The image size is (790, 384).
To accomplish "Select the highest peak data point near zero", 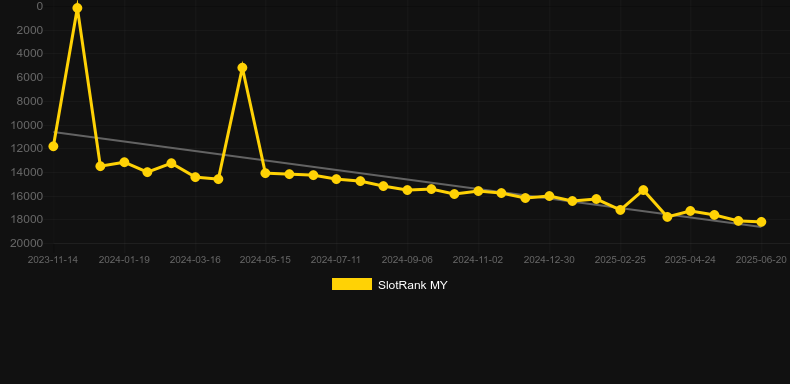I will point(77,8).
